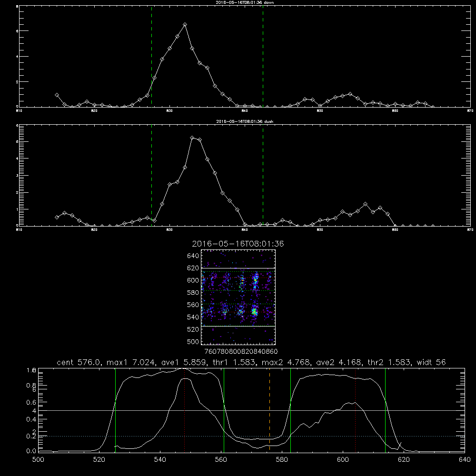Click the highest diamond marker in dusk plot
Screen dimensions: 476x476
pos(192,138)
